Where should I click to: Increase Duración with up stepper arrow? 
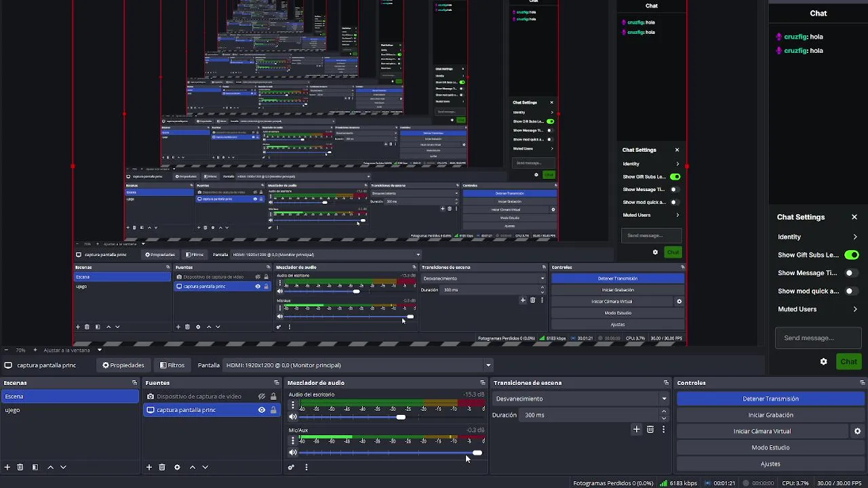pos(664,411)
